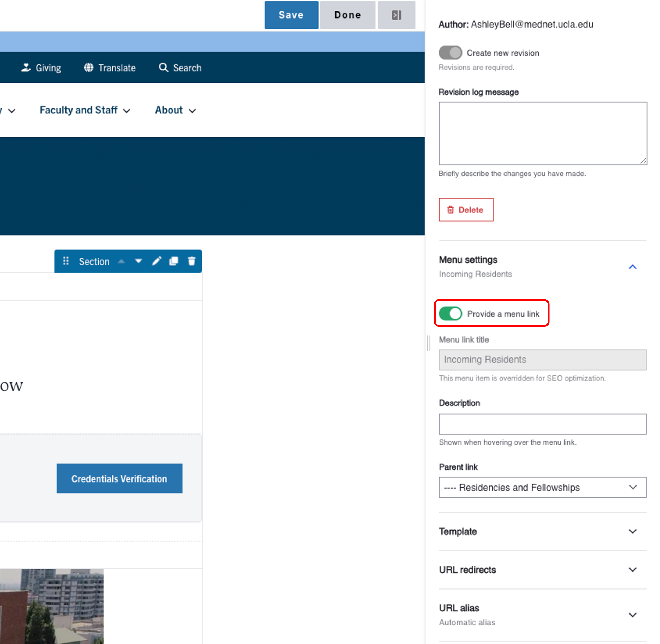
Task: Disable Provide a menu link toggle
Action: click(x=450, y=314)
